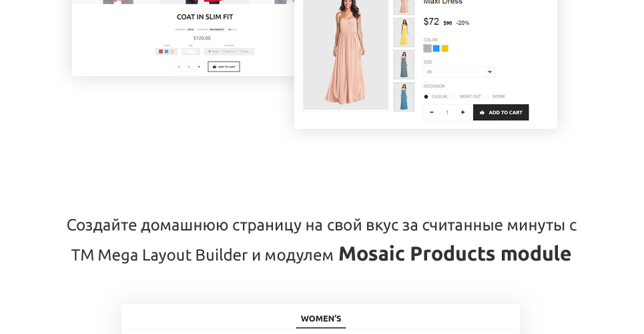
Task: Choose Work occasion for the coat
Action: [x=241, y=51]
